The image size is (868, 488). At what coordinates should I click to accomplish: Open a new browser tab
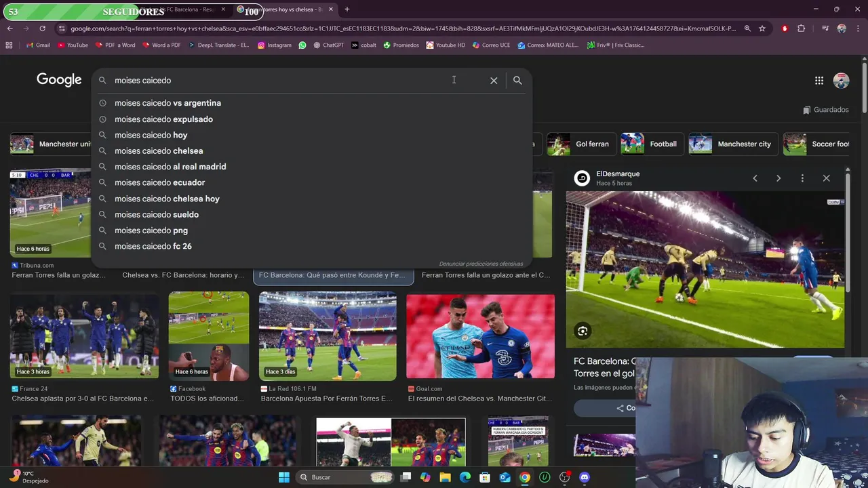coord(347,9)
